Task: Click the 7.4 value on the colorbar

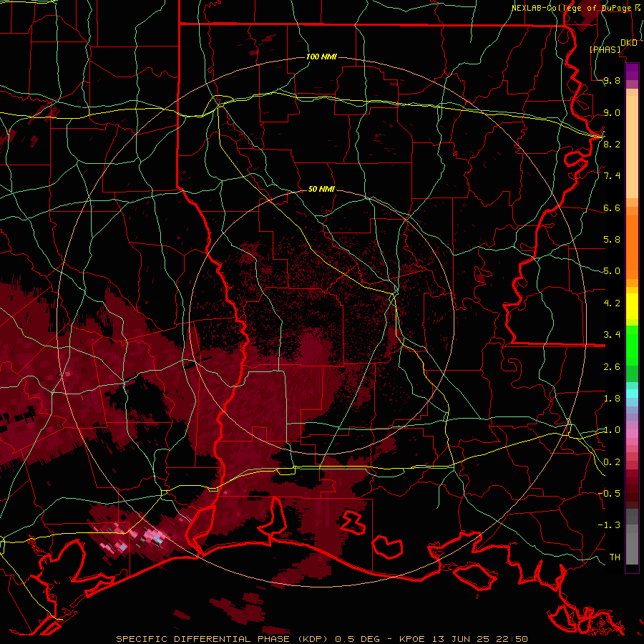Action: (x=612, y=176)
